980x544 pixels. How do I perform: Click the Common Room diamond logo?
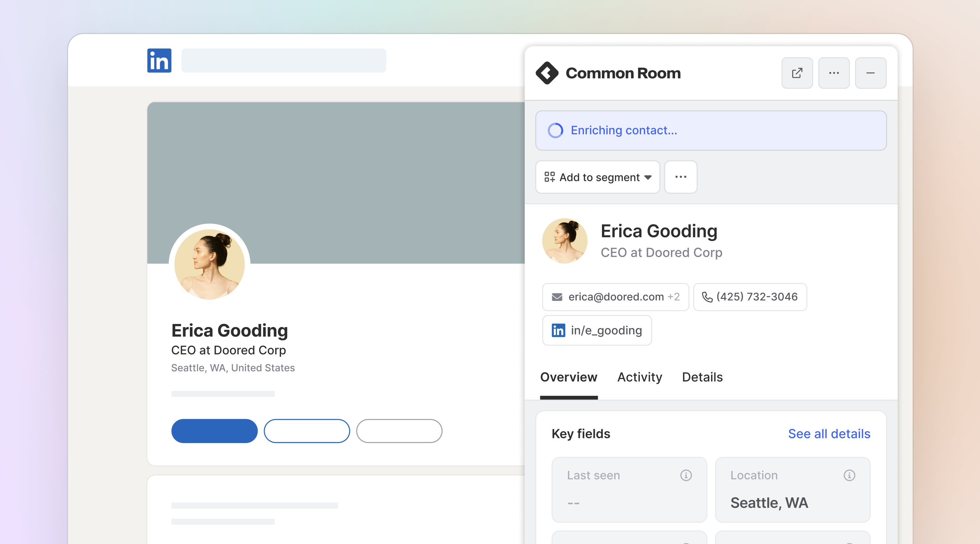coord(547,73)
